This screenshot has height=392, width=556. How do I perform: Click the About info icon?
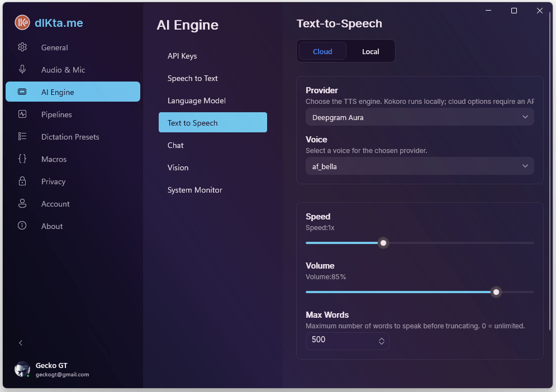click(22, 226)
